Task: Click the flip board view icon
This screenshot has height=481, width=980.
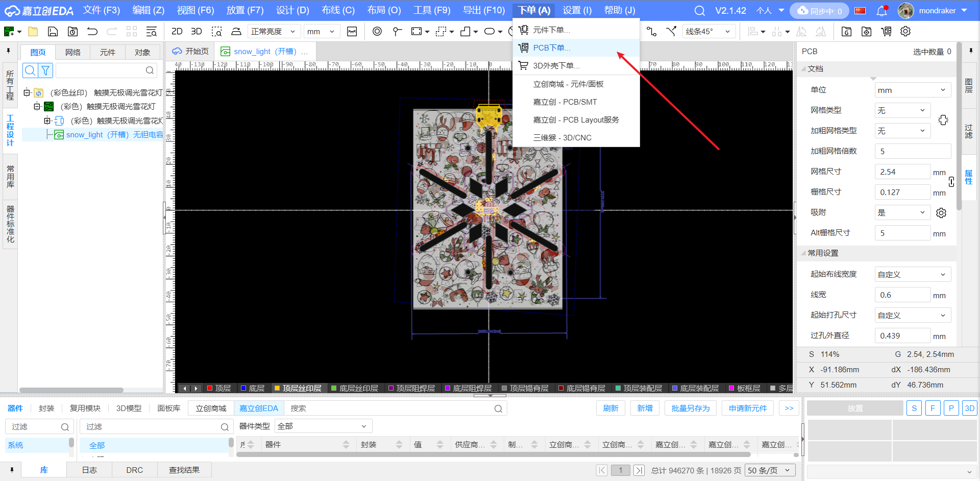Action: click(236, 32)
